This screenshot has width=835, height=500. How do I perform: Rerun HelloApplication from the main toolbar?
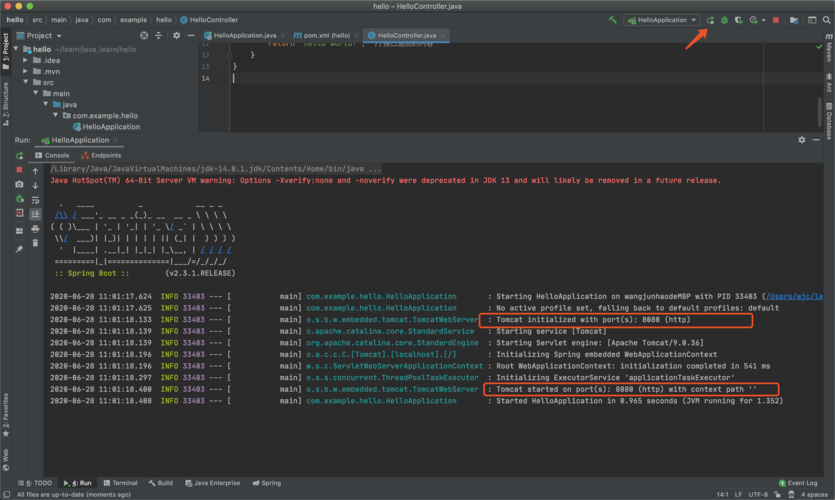coord(710,20)
